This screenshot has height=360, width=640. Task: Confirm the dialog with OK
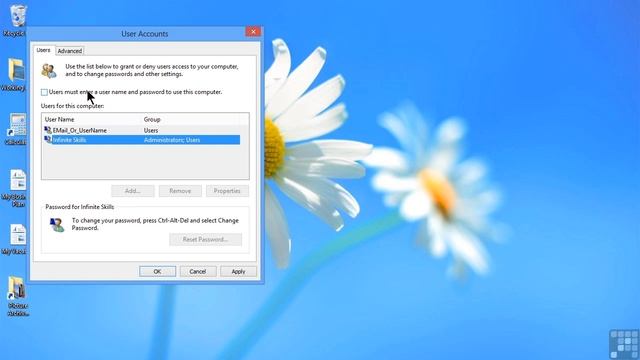[x=158, y=271]
